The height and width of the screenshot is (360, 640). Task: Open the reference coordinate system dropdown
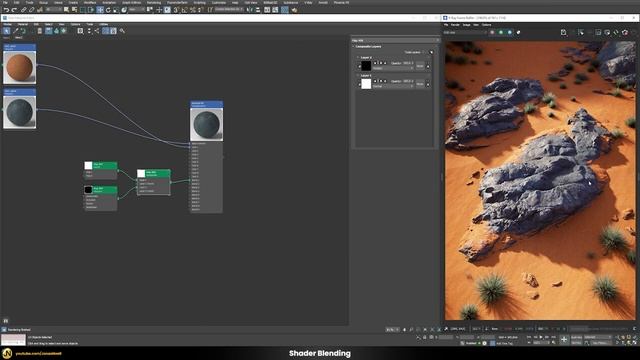click(x=137, y=9)
